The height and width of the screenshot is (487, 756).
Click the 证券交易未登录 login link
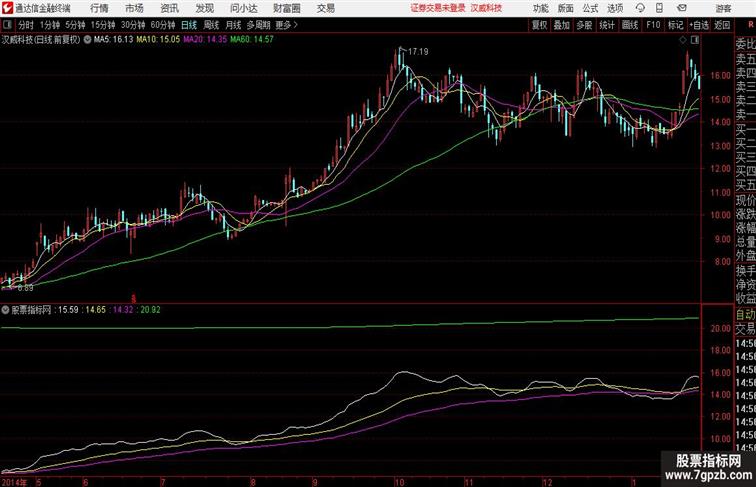[x=438, y=8]
